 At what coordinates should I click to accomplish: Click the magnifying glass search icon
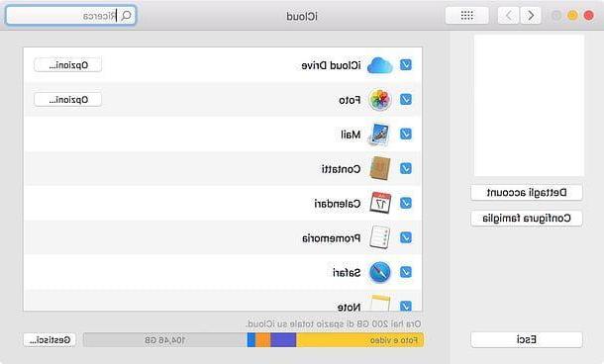(x=126, y=16)
